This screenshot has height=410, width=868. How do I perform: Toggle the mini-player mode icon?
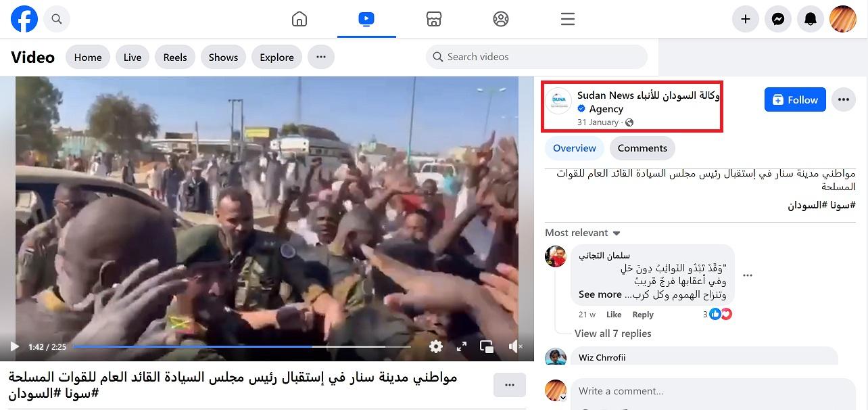[x=487, y=346]
